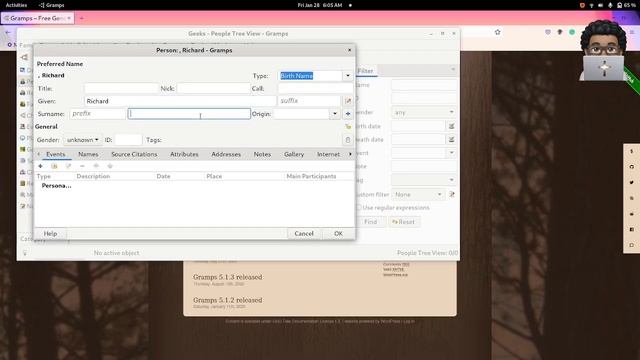Screen dimensions: 640x360
Task: Click Twitter icon on website side panel
Action: point(631,182)
